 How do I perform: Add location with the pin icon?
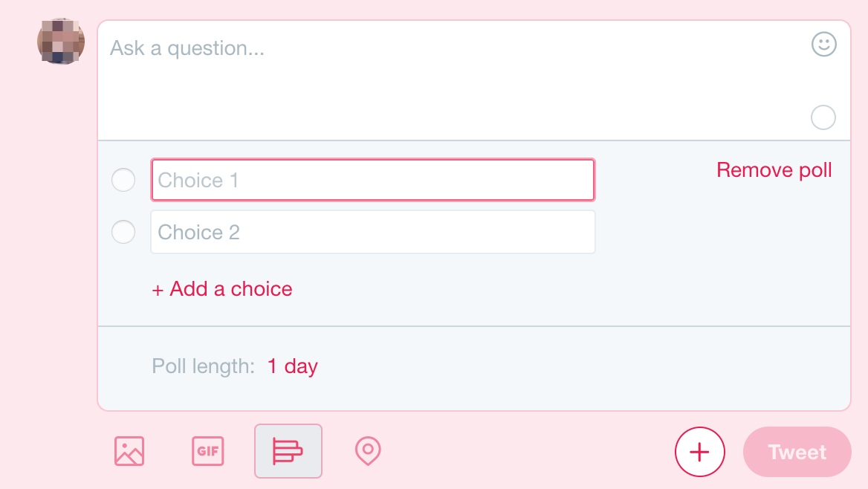coord(368,451)
